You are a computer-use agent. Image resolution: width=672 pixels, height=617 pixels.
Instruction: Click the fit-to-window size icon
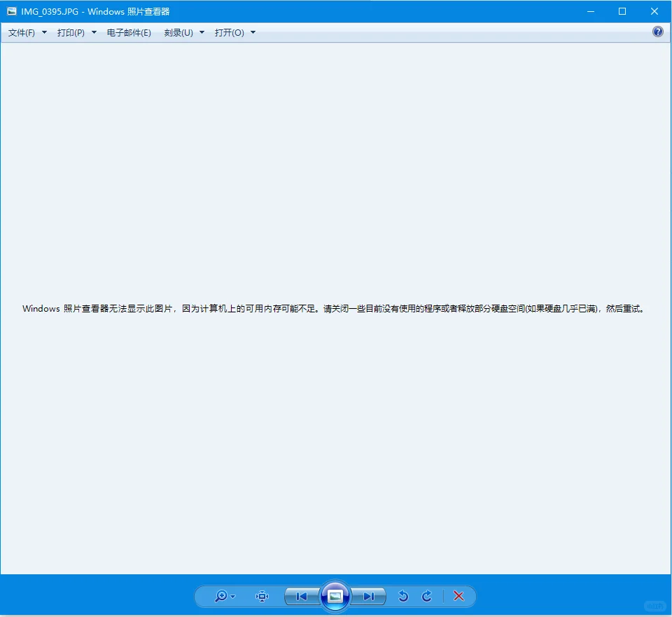point(262,596)
